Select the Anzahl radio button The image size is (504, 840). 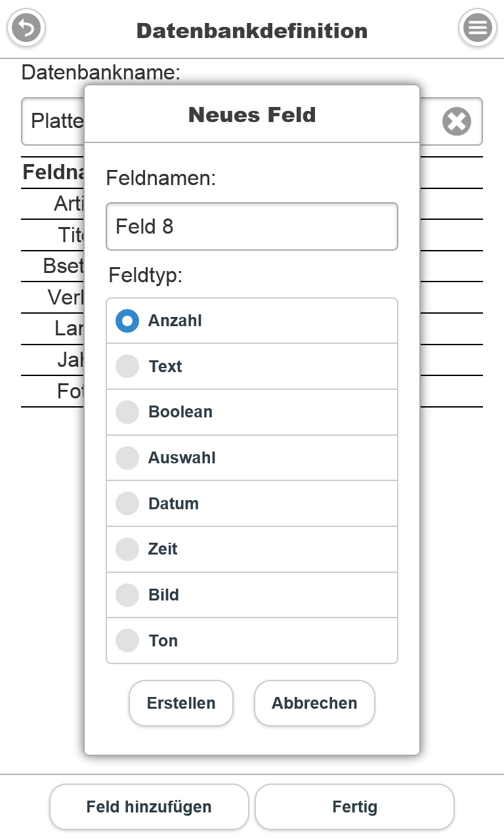127,321
